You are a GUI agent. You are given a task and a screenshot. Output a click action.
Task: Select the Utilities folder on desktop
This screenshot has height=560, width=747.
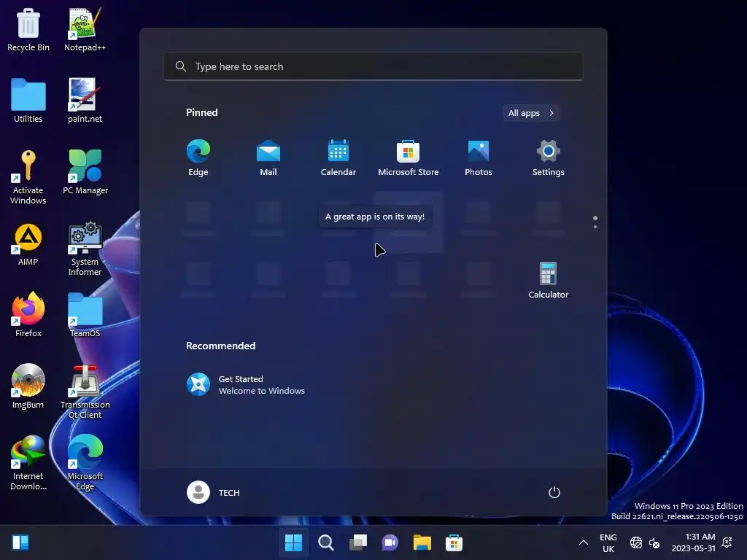click(28, 101)
